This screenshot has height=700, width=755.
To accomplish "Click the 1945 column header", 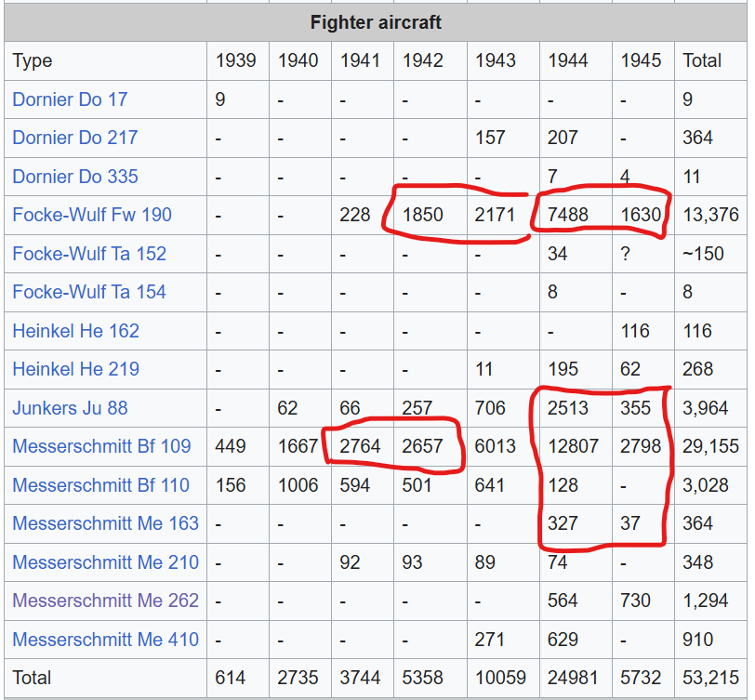I will [x=643, y=60].
